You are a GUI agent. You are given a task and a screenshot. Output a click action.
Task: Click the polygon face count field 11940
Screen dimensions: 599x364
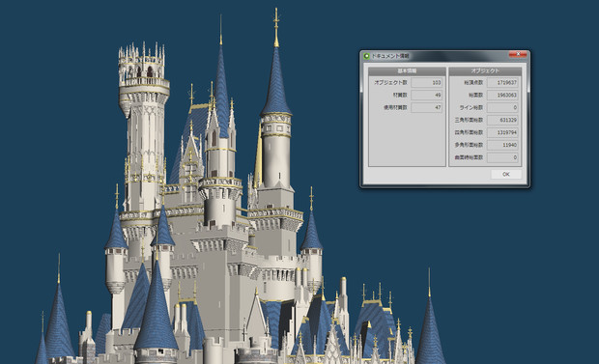(502, 145)
